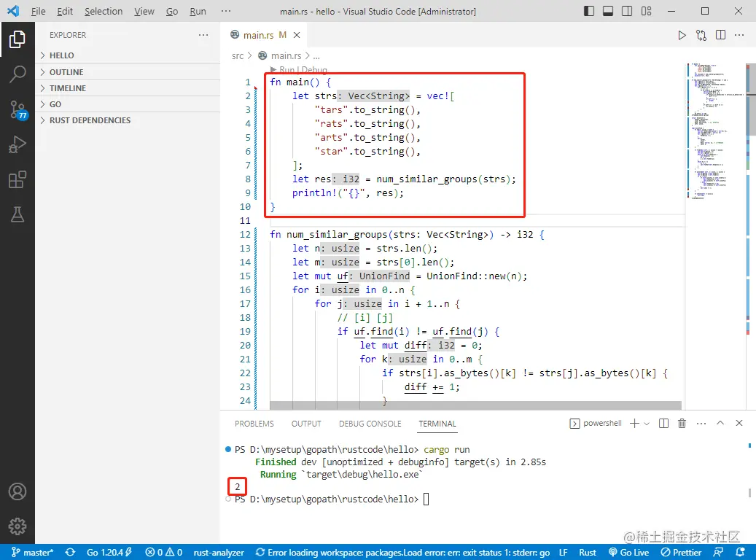
Task: Click the editor minimap code overview
Action: pos(715,131)
